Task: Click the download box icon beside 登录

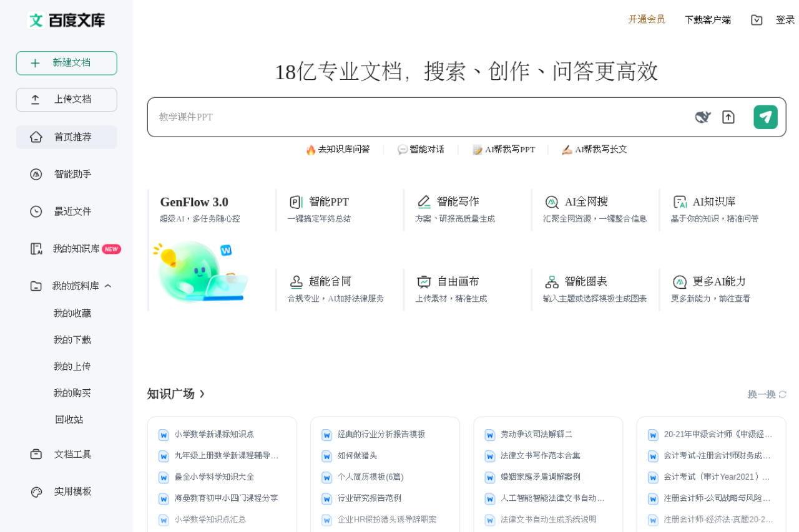Action: tap(757, 20)
